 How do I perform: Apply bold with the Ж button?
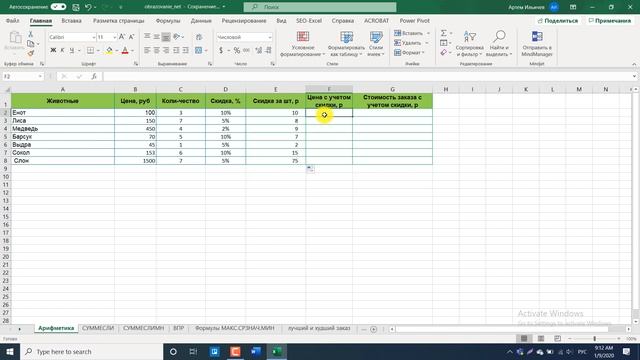(x=53, y=50)
